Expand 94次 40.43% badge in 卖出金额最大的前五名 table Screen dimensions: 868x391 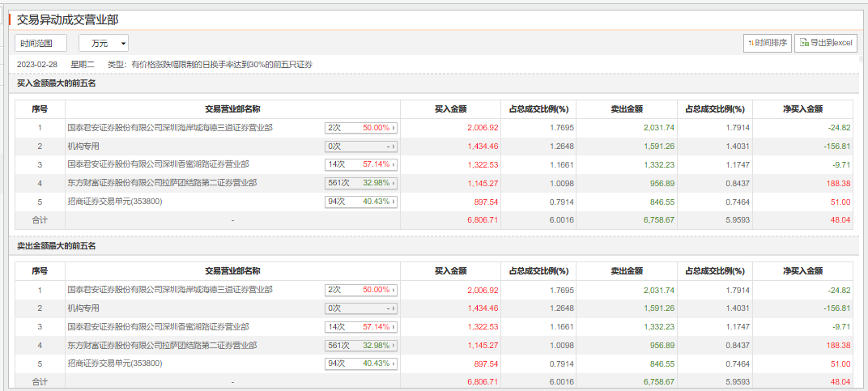[x=361, y=363]
